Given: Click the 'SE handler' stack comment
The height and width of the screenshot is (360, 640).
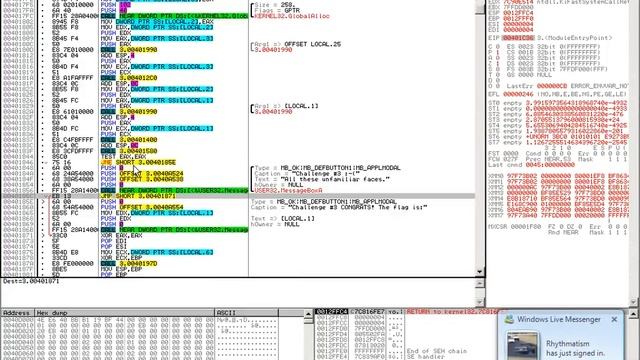Looking at the screenshot, I should pos(425,357).
